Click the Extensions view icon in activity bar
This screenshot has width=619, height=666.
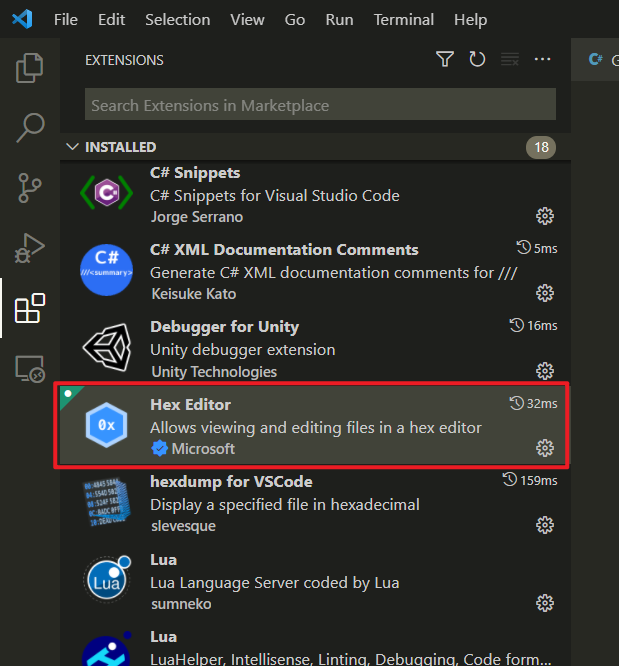click(30, 308)
